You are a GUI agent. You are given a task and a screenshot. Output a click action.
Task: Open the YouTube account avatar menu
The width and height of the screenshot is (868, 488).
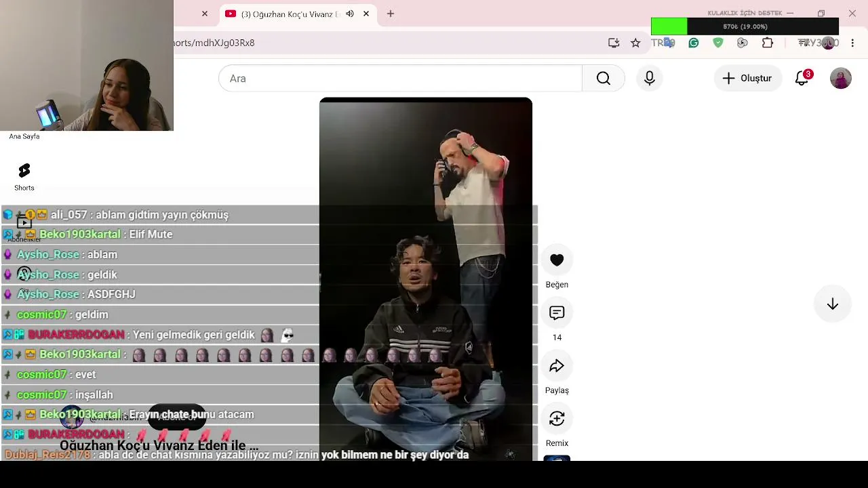[x=841, y=79]
